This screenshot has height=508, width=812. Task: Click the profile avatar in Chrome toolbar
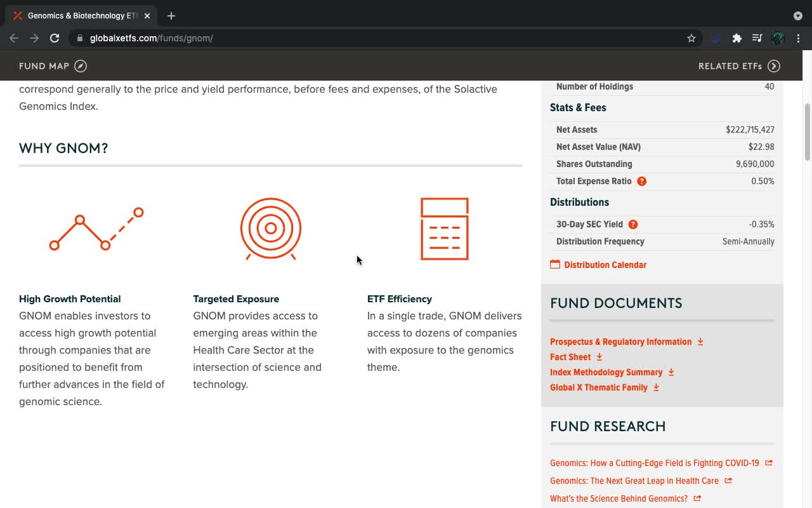[x=778, y=38]
